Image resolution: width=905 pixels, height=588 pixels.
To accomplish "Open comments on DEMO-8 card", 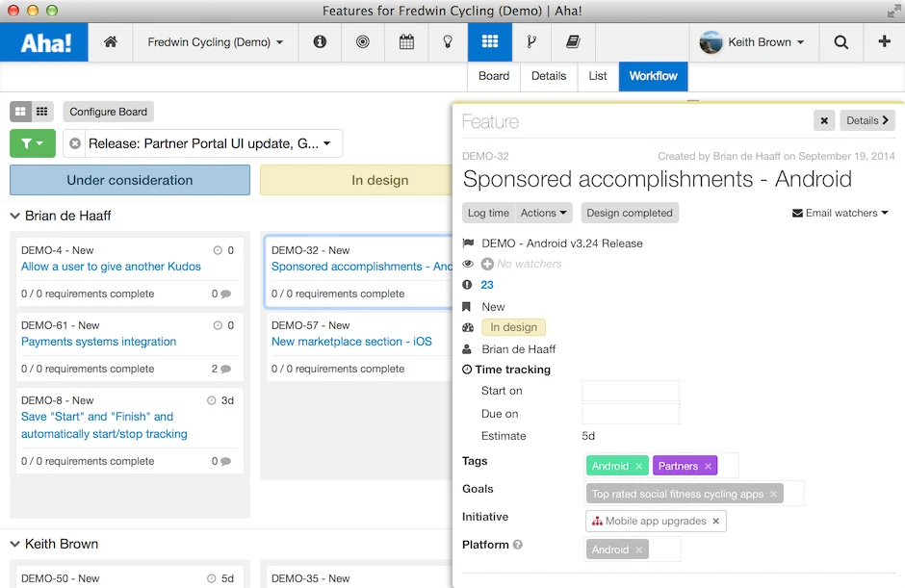I will [221, 461].
